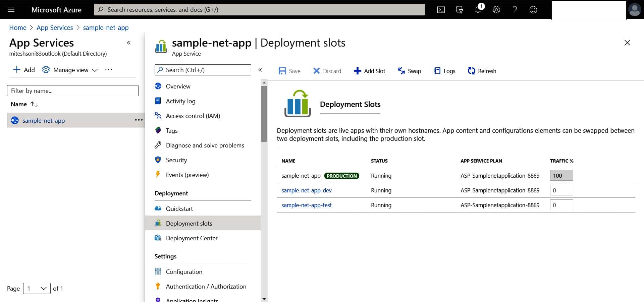Collapse the resource menu sidebar
Viewport: 644px width, 302px height.
(x=260, y=70)
